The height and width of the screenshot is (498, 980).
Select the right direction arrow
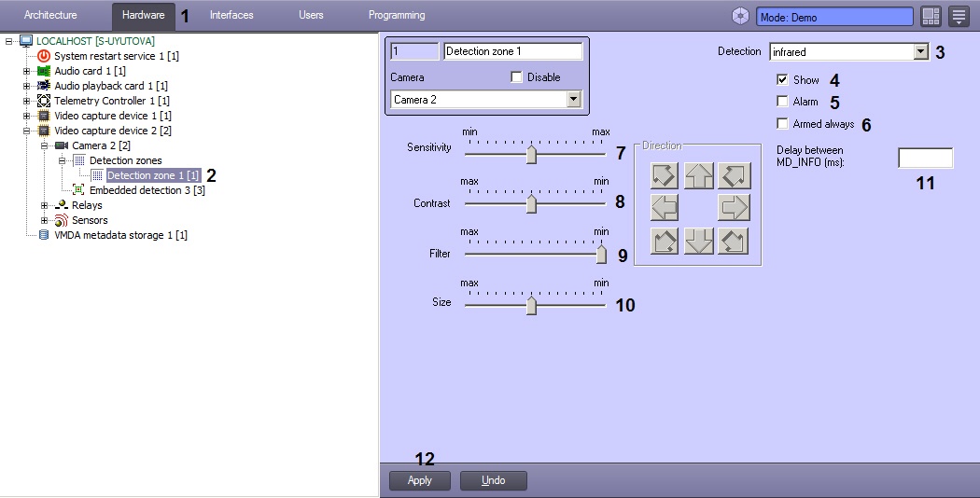734,207
